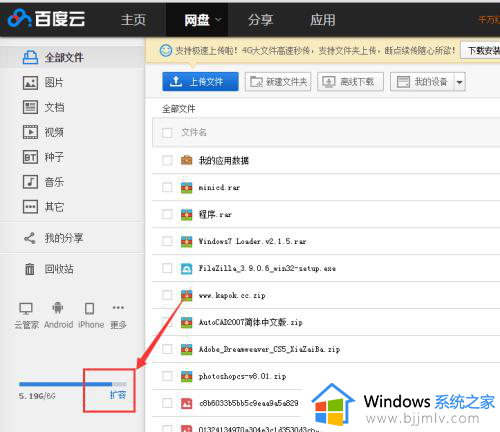Click the 下载安装 button in banner

[480, 50]
